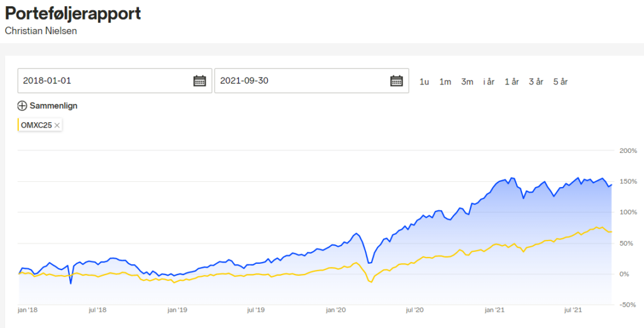
Task: Click the end date field 2021-09-30
Action: 311,81
